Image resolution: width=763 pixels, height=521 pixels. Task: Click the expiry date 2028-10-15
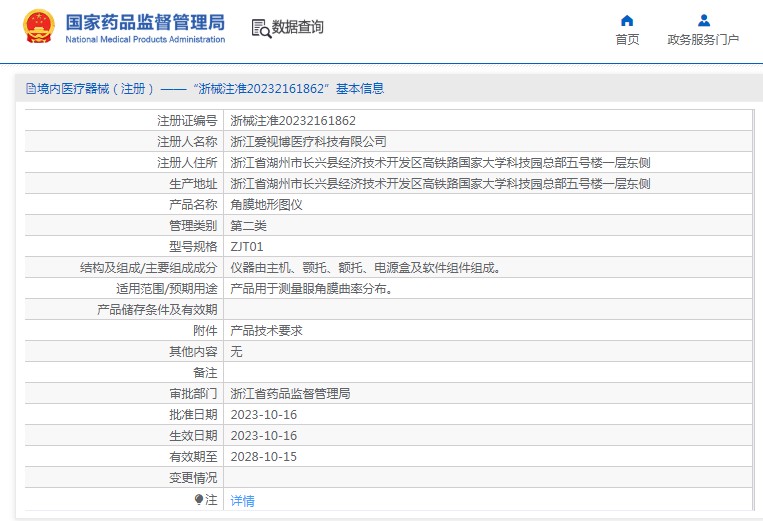click(264, 456)
